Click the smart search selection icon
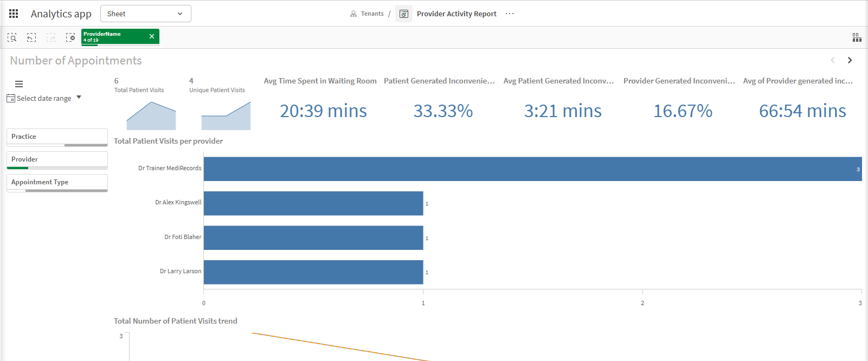868x361 pixels. 12,37
